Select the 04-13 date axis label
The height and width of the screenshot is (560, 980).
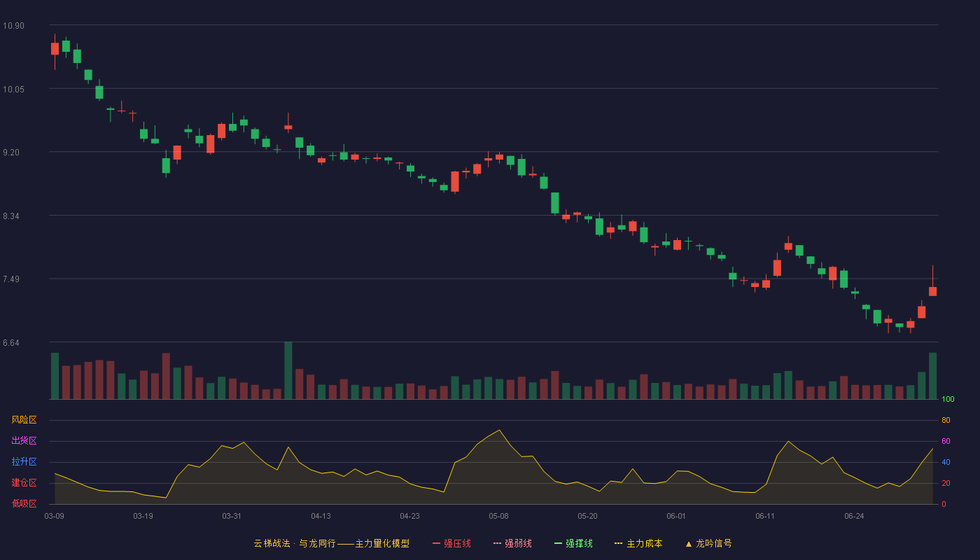[321, 516]
